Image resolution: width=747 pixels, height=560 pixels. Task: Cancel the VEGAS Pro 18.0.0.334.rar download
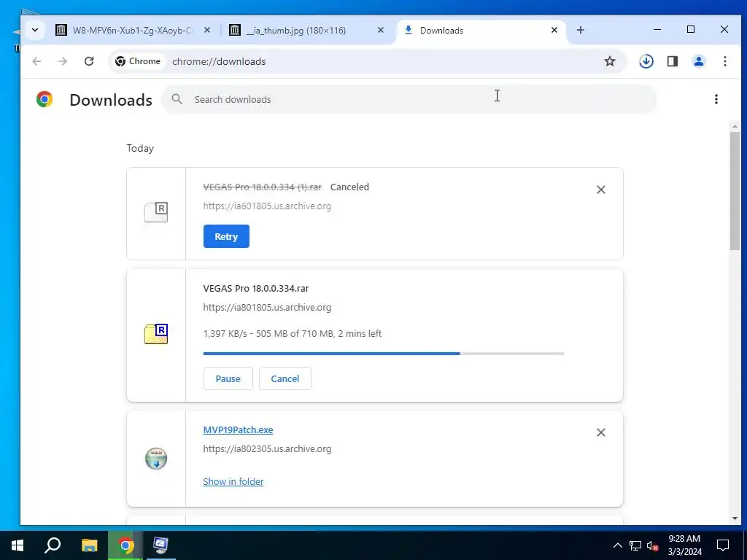tap(285, 378)
